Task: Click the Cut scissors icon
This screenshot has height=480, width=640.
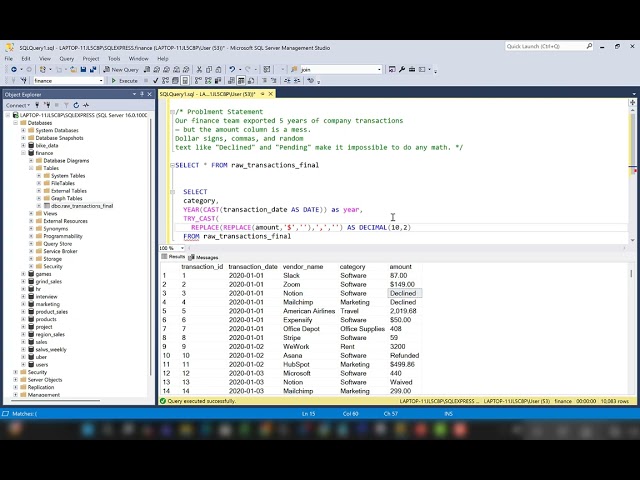Action: pyautogui.click(x=199, y=69)
